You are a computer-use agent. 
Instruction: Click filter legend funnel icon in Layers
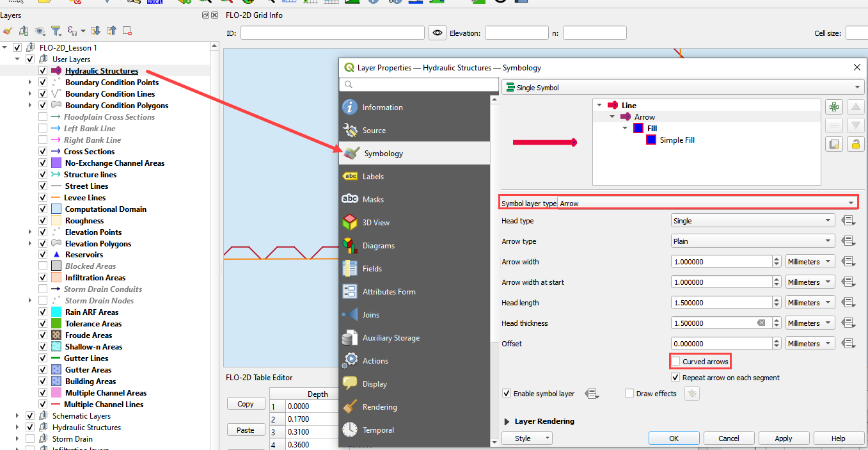click(56, 31)
